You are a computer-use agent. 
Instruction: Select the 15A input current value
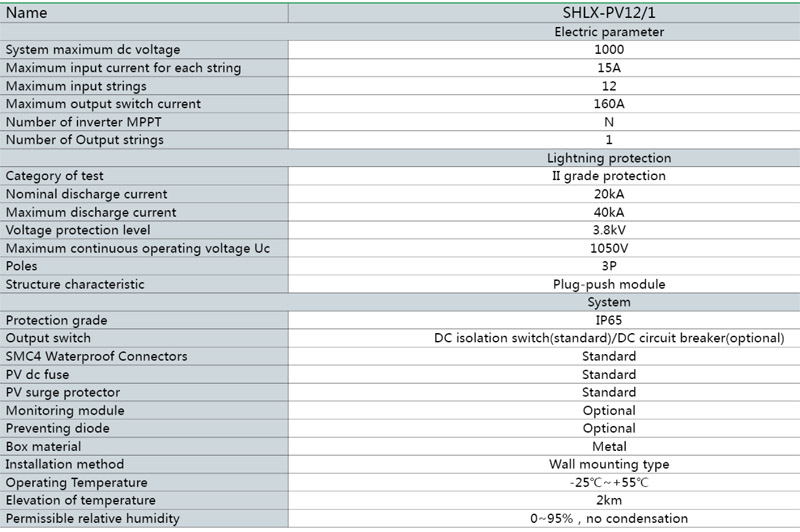tap(608, 68)
